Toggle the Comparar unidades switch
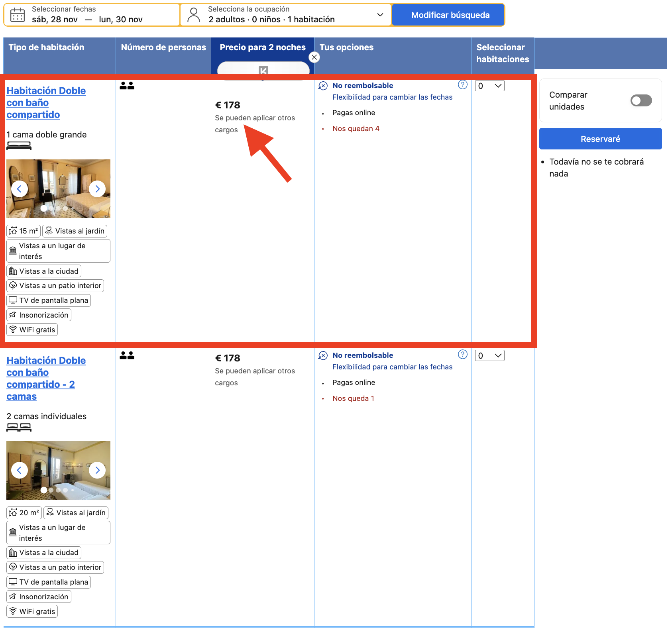The height and width of the screenshot is (628, 672). [x=641, y=100]
